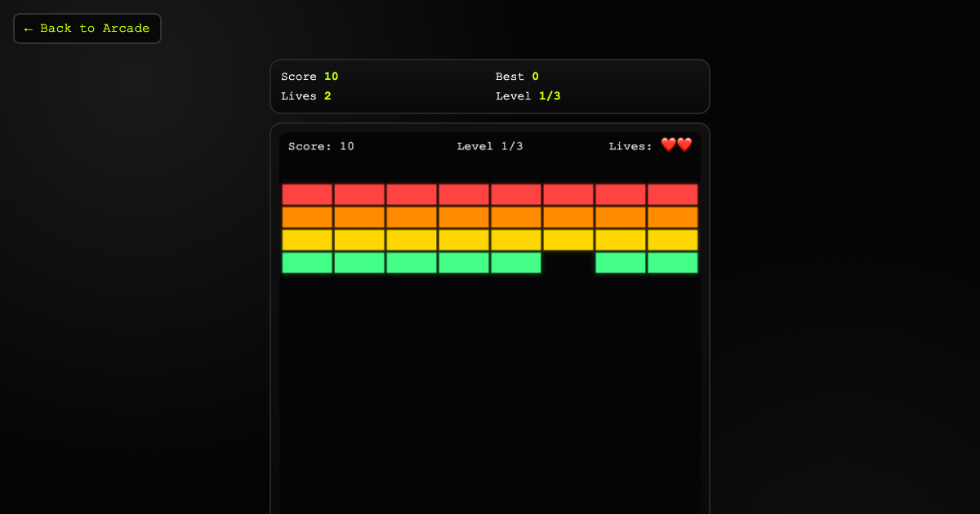
Task: Click the Best score value in stats panel
Action: pos(536,77)
